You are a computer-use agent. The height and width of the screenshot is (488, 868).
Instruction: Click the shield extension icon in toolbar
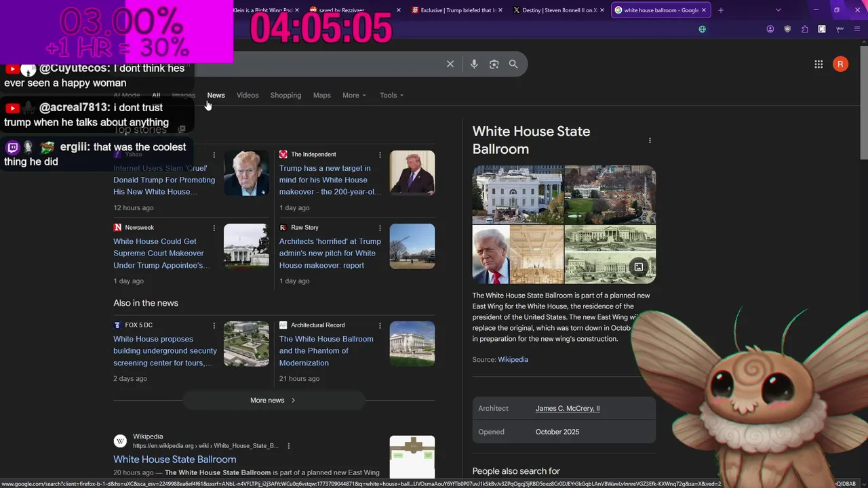[x=787, y=29]
